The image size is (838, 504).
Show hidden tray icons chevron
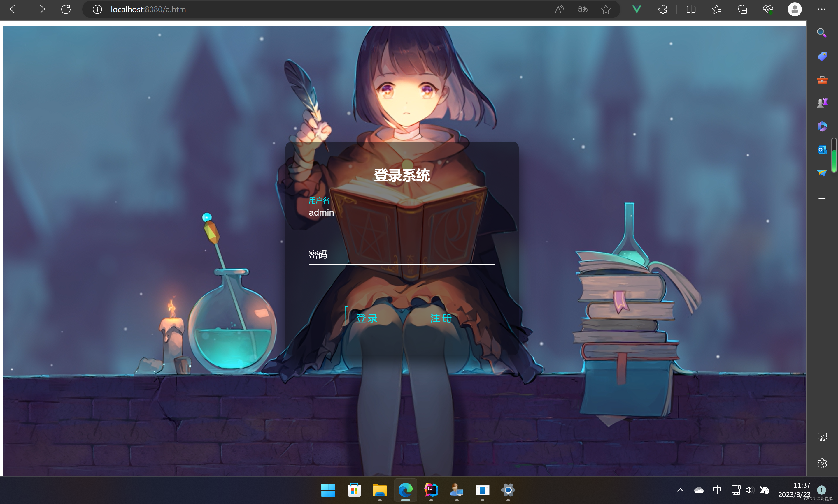point(680,490)
